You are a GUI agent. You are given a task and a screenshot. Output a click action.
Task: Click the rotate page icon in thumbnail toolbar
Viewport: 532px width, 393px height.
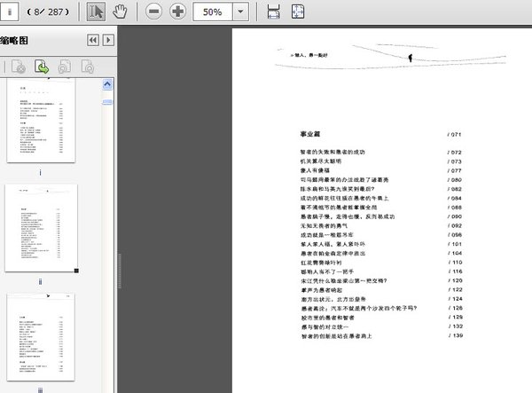(65, 67)
